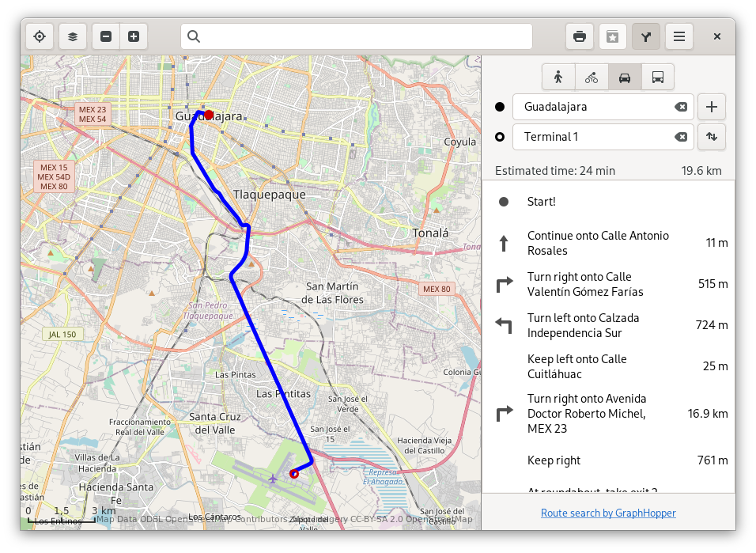The image size is (756, 553).
Task: Switch to public transit mode
Action: pos(657,77)
